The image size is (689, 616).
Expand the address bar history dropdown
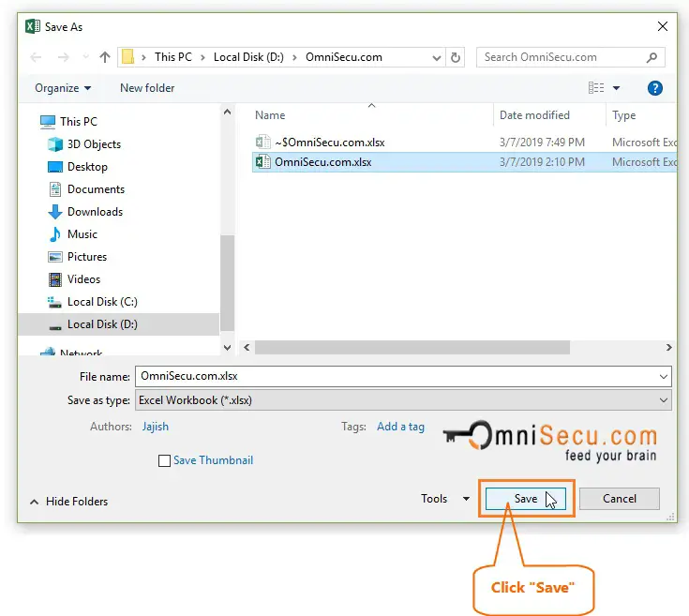pyautogui.click(x=436, y=57)
